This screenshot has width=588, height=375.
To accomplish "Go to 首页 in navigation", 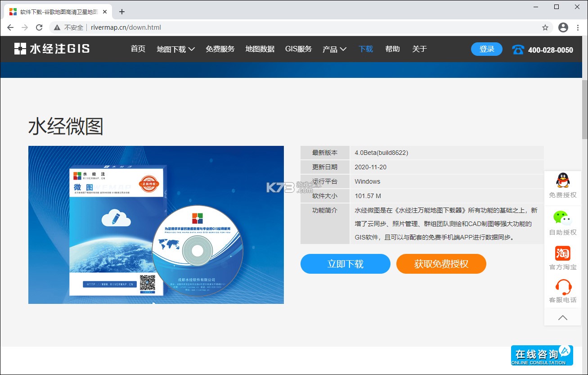I will click(x=138, y=49).
